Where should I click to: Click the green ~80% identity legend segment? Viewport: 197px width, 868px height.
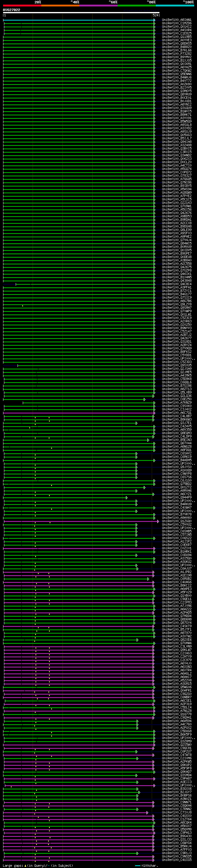point(136,6)
